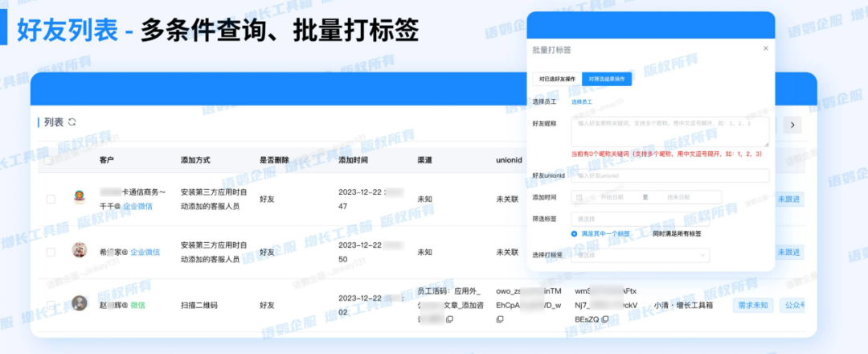Image resolution: width=868 pixels, height=354 pixels.
Task: Open the 筛选标签 select box
Action: (x=628, y=218)
